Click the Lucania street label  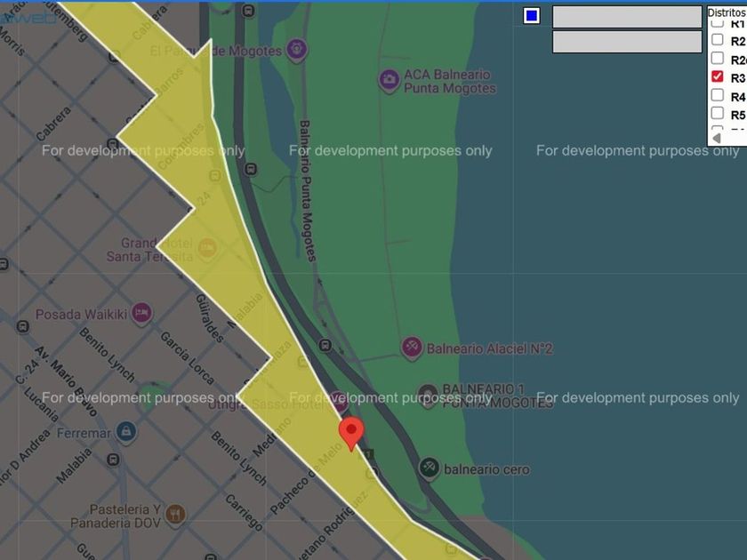tap(42, 404)
